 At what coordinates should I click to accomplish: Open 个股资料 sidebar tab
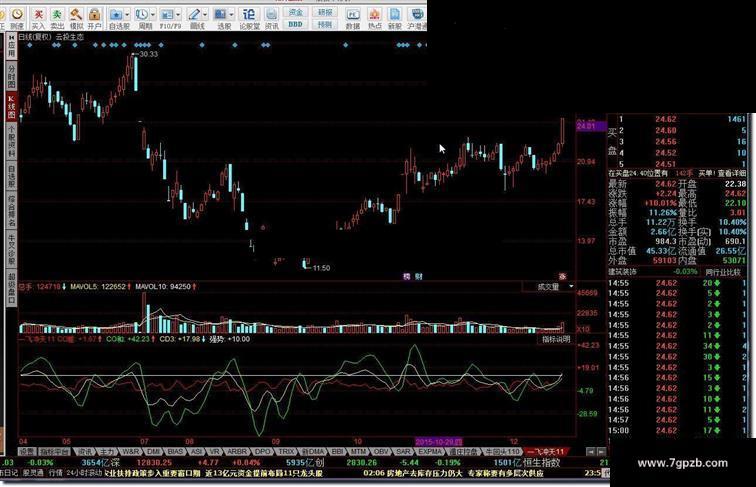coord(11,142)
